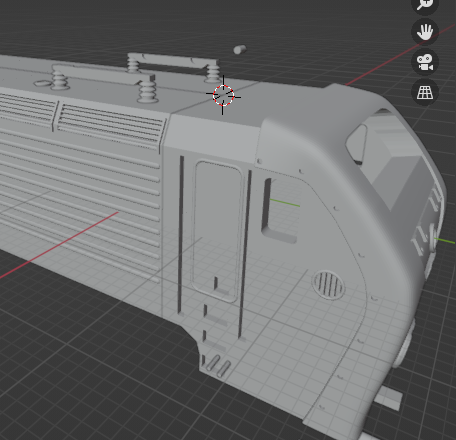Click the zoom magnifier viewport icon
Image resolution: width=456 pixels, height=440 pixels.
(x=425, y=4)
